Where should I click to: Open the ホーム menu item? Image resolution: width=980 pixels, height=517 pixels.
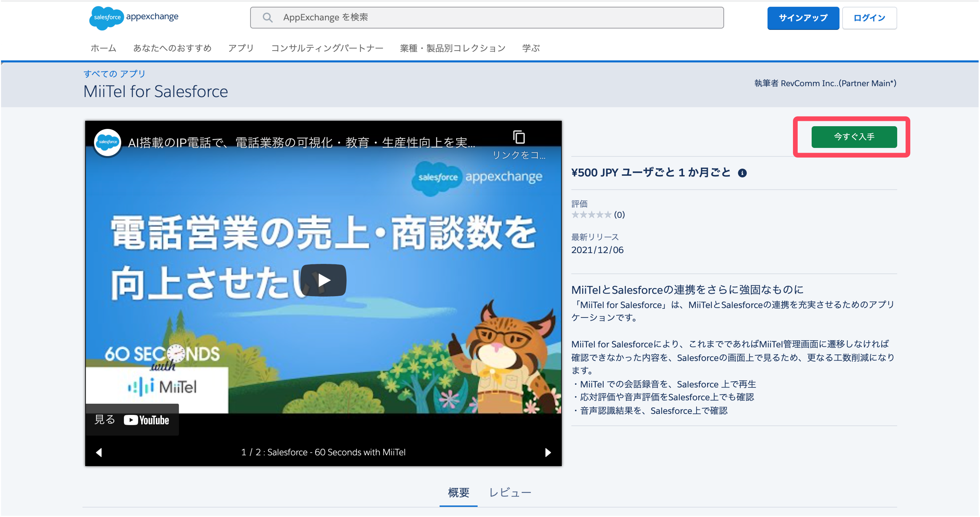(x=103, y=48)
